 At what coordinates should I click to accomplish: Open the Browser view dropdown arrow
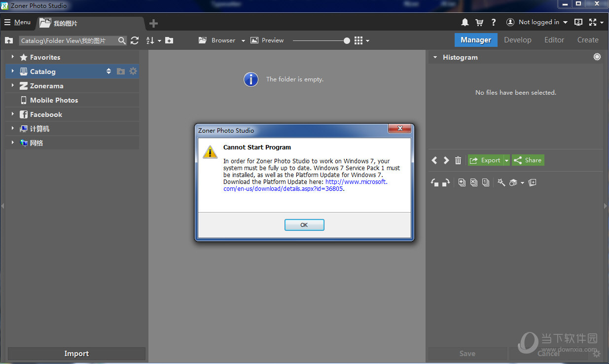coord(243,41)
